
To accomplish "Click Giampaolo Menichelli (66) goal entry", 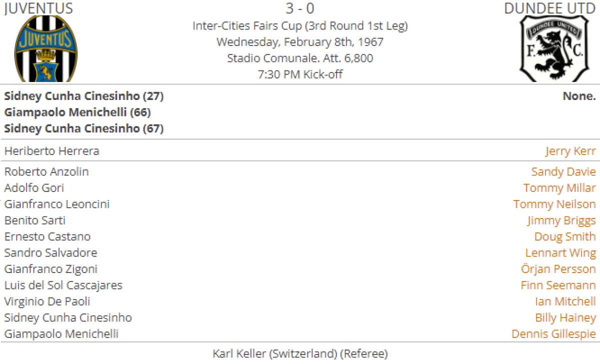I will (77, 112).
